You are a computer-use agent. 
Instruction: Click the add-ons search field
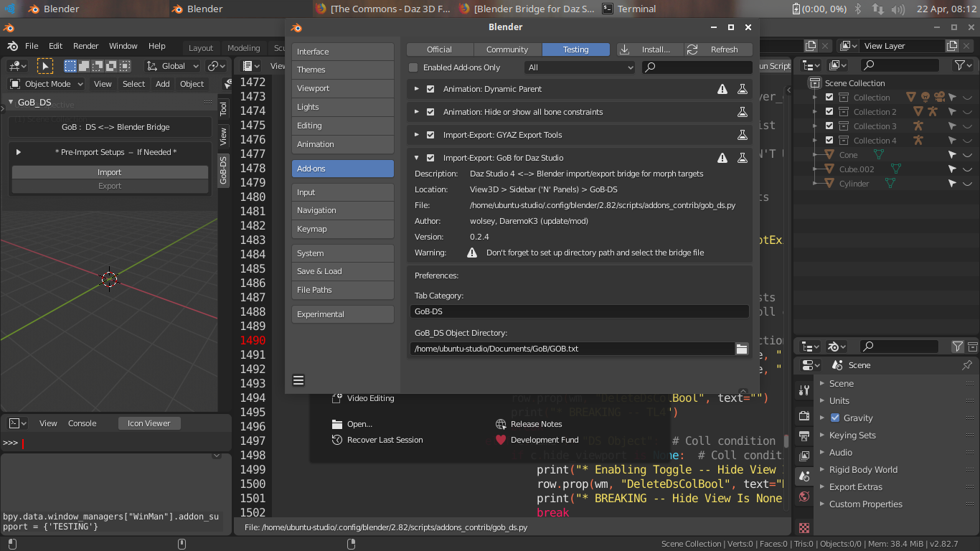tap(697, 67)
